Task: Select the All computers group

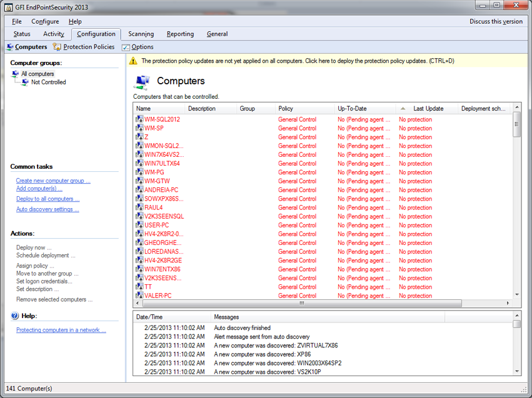Action: [x=38, y=74]
